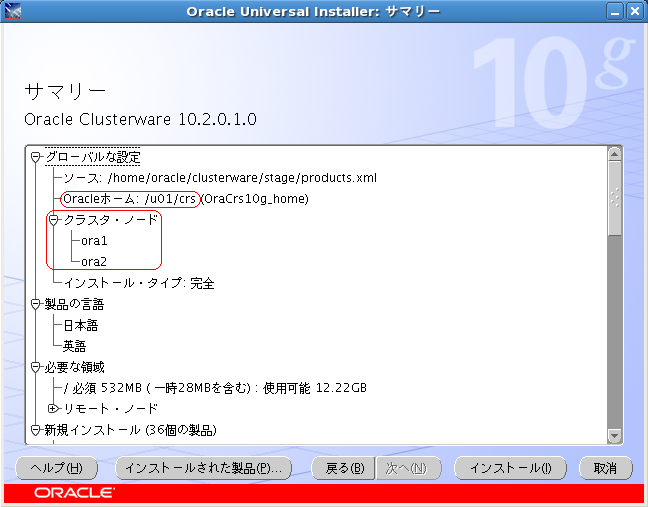Collapse the クラスタ・ノード tree node

(54, 220)
